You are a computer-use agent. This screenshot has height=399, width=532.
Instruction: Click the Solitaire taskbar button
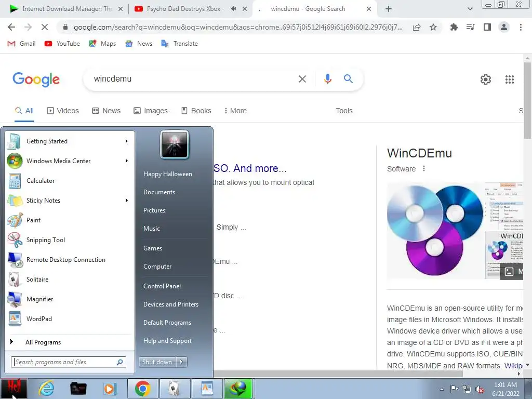pyautogui.click(x=175, y=389)
